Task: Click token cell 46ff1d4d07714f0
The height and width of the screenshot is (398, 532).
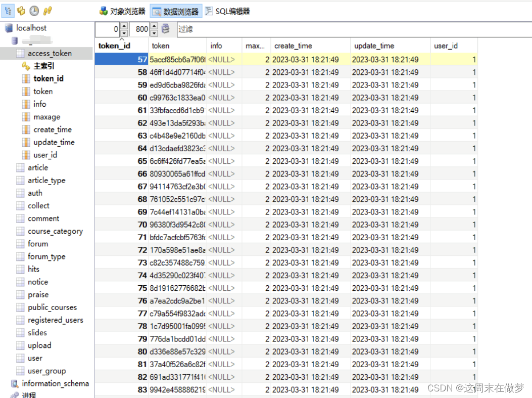Action: coord(177,72)
